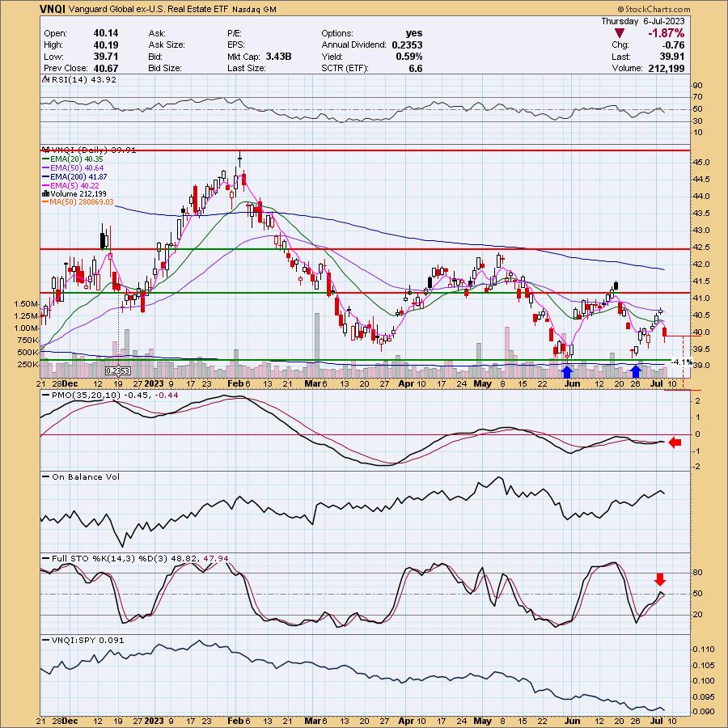Click the Last value 39.91 in header
Screen dimensions: 728x728
(x=672, y=57)
